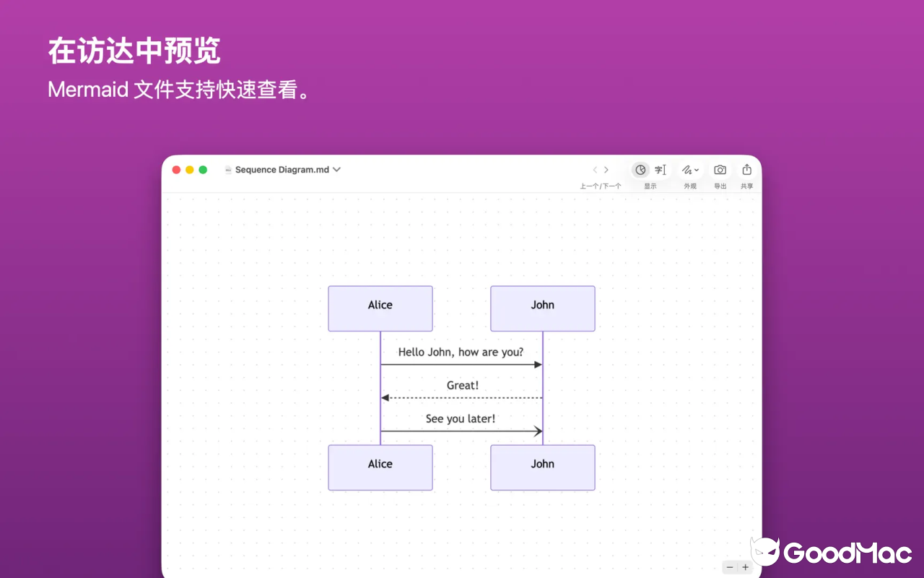Switch to text source view mode
The image size is (924, 578).
(661, 170)
